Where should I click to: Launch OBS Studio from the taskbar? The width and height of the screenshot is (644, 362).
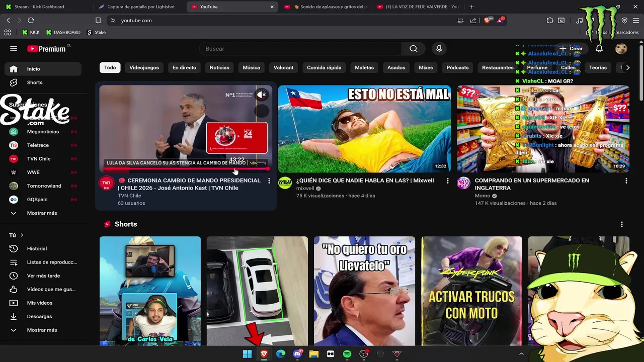pos(364,354)
